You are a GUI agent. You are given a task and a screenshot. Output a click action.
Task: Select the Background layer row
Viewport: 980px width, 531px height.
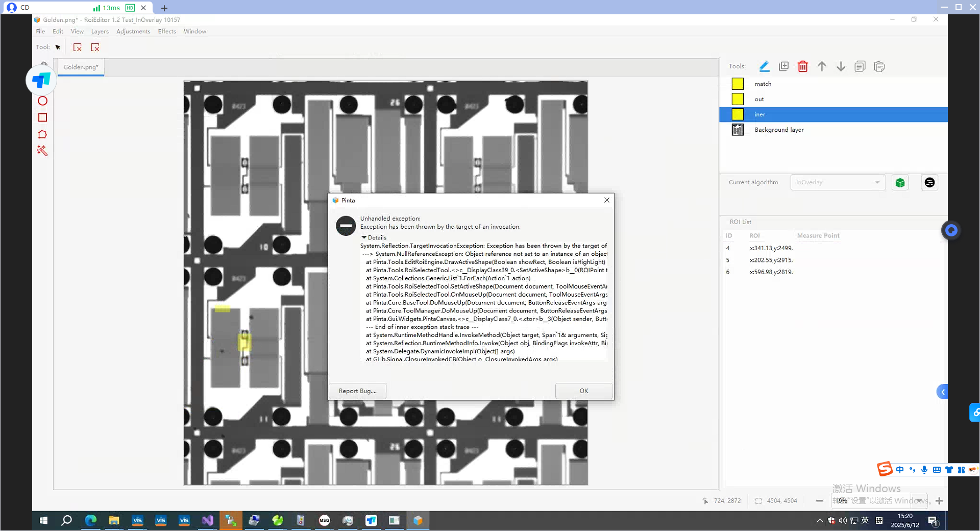coord(834,130)
